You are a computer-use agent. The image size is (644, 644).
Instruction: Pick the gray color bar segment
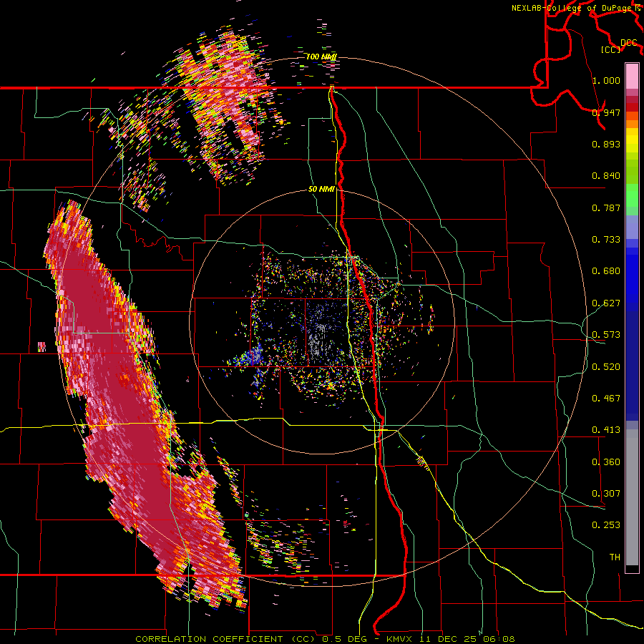(632, 497)
